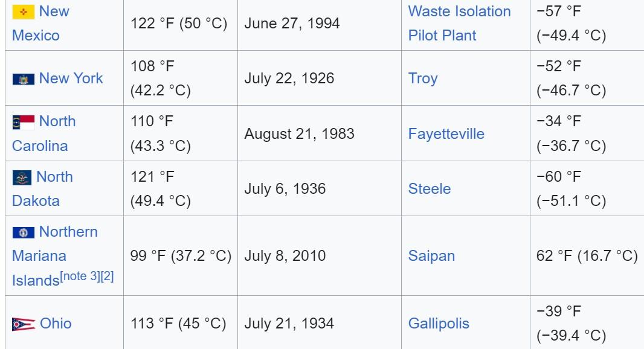Screen dimensions: 644x349
Task: Open the Northern Mariana Islands link
Action: [x=54, y=256]
